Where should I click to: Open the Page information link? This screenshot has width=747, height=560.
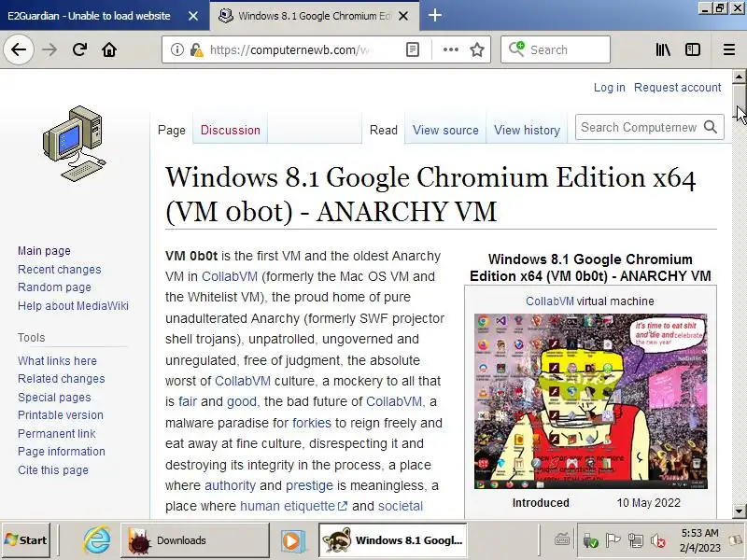pyautogui.click(x=62, y=452)
